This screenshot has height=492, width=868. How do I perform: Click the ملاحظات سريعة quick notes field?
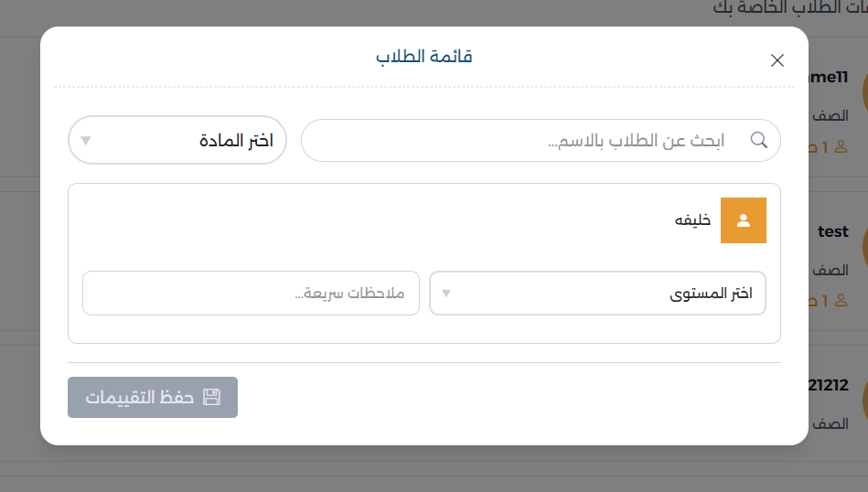pos(251,294)
